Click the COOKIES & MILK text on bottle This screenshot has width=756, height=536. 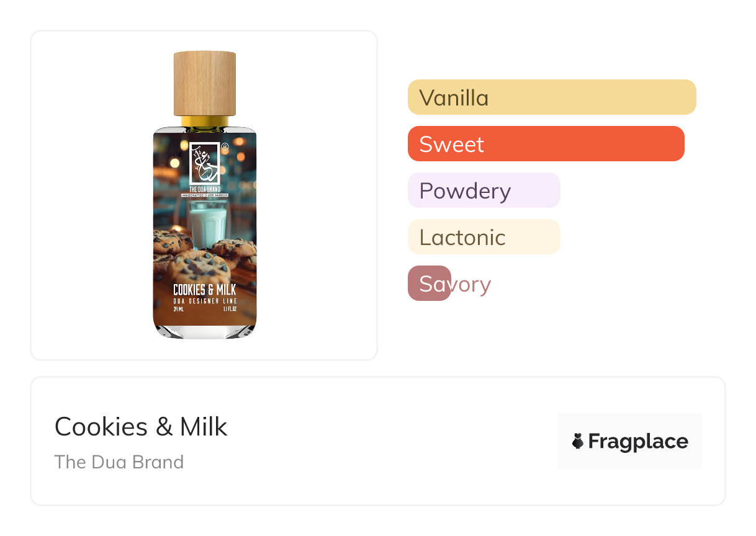pos(204,290)
